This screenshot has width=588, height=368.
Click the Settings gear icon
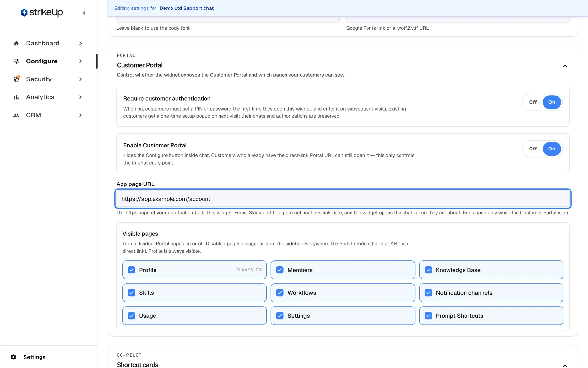click(13, 357)
